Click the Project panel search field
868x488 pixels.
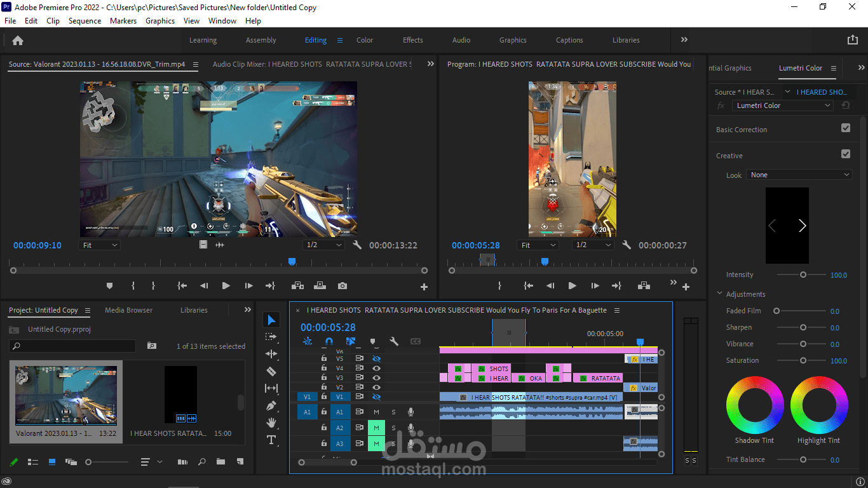click(x=72, y=346)
